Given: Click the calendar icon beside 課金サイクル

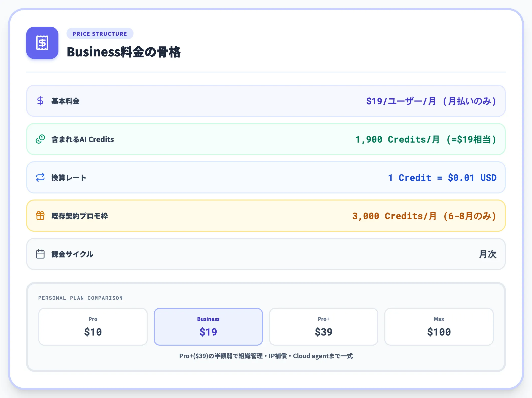Looking at the screenshot, I should [40, 254].
